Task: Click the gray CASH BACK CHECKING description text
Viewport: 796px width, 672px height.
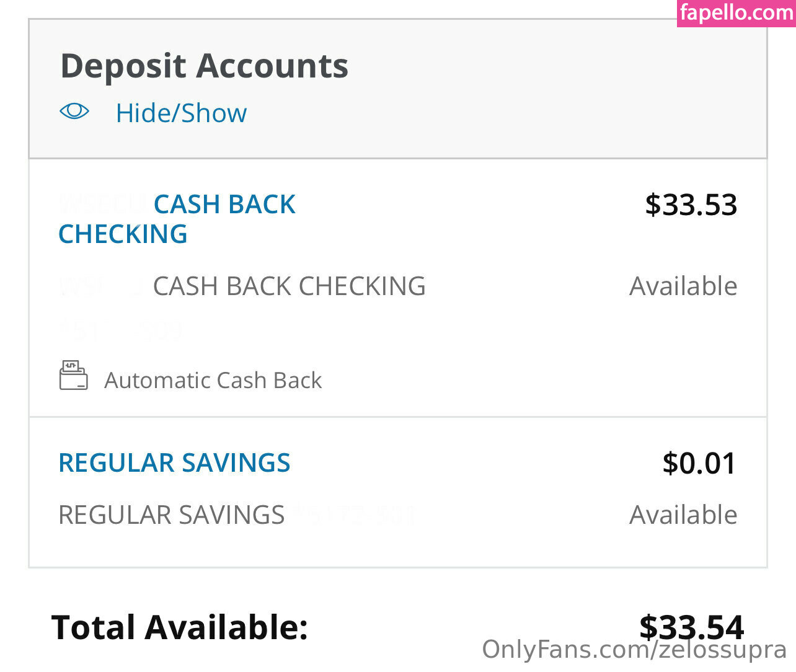Action: coord(289,286)
